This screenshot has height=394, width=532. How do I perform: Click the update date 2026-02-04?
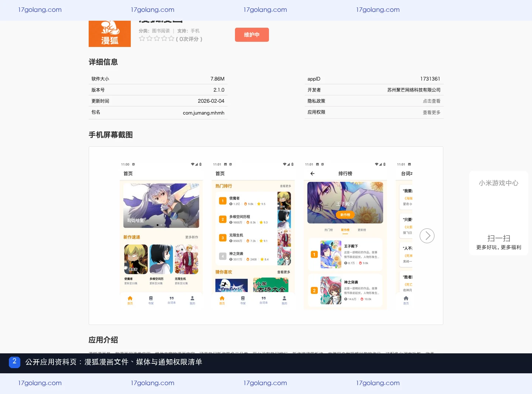click(211, 101)
